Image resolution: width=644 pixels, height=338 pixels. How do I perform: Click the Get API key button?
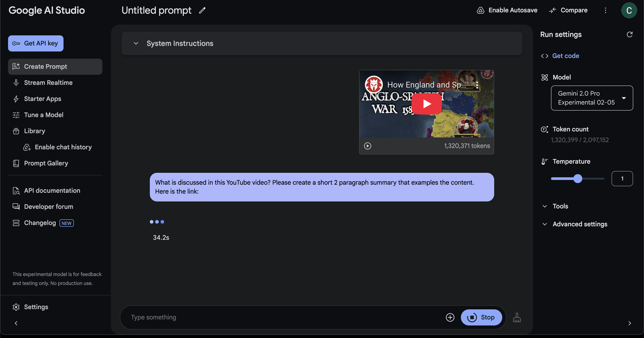(x=36, y=43)
